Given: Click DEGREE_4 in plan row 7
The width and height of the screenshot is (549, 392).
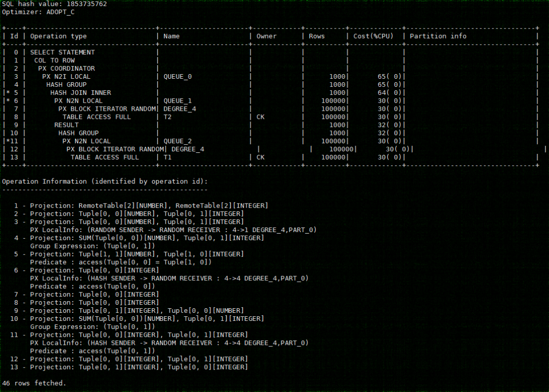Looking at the screenshot, I should pos(179,109).
